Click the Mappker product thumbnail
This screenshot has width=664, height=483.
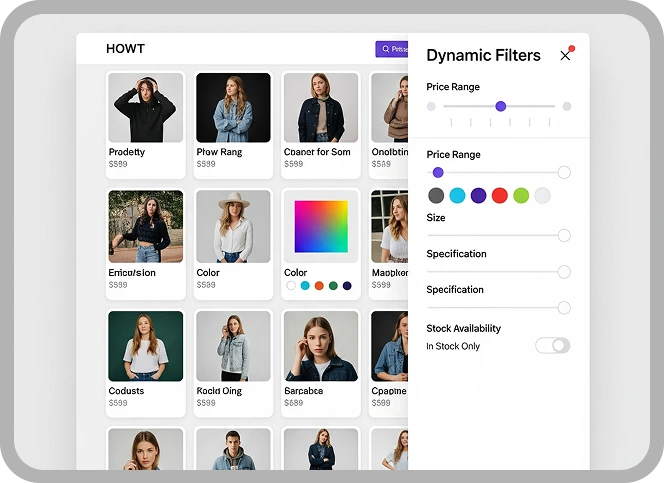point(390,226)
